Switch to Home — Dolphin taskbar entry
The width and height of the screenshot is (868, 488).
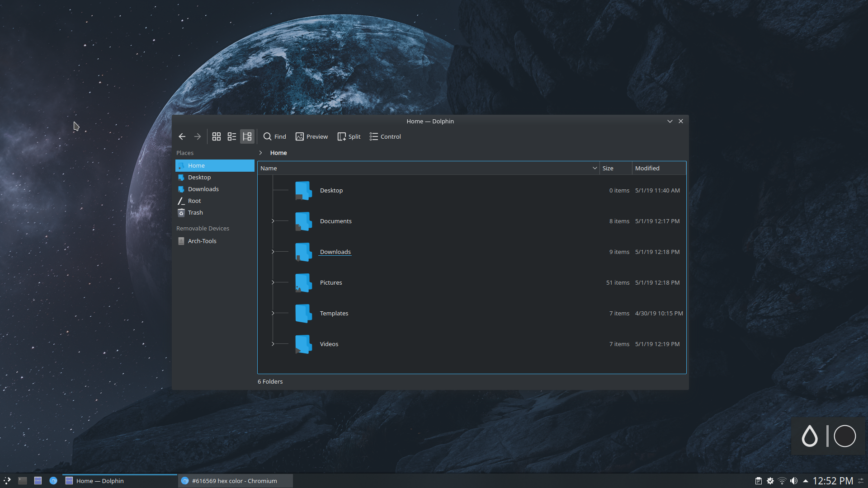click(x=120, y=481)
